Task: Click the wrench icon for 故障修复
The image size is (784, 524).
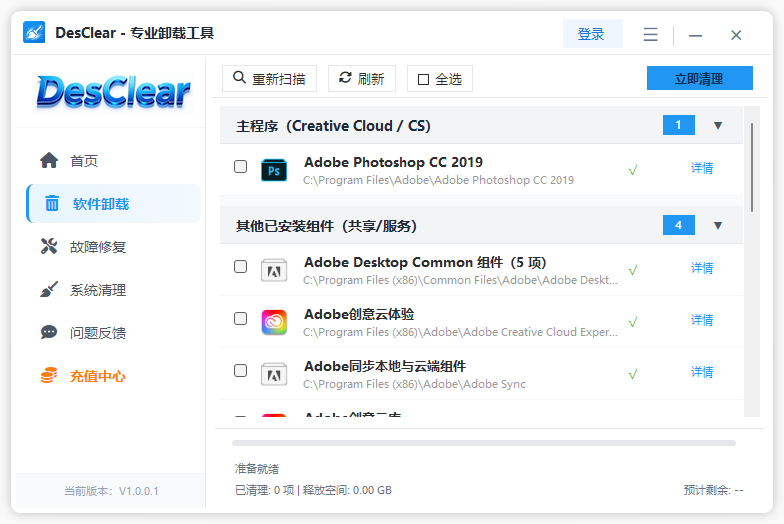Action: [49, 246]
